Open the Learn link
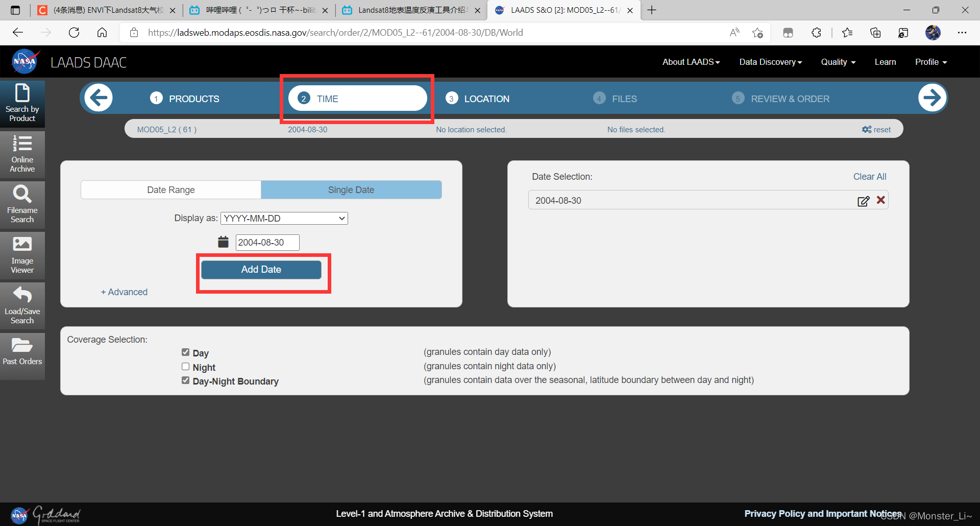Image resolution: width=980 pixels, height=526 pixels. [885, 62]
